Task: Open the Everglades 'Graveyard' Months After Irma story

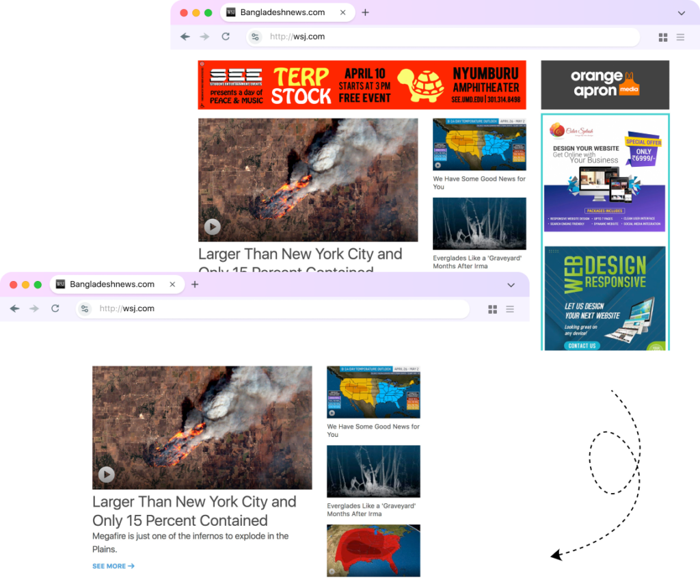Action: pyautogui.click(x=373, y=470)
